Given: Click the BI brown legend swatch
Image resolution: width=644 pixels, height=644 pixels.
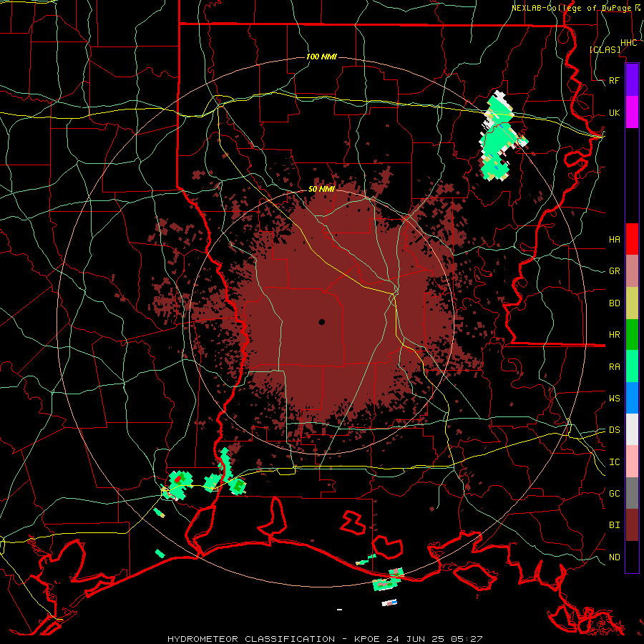Looking at the screenshot, I should (x=632, y=525).
